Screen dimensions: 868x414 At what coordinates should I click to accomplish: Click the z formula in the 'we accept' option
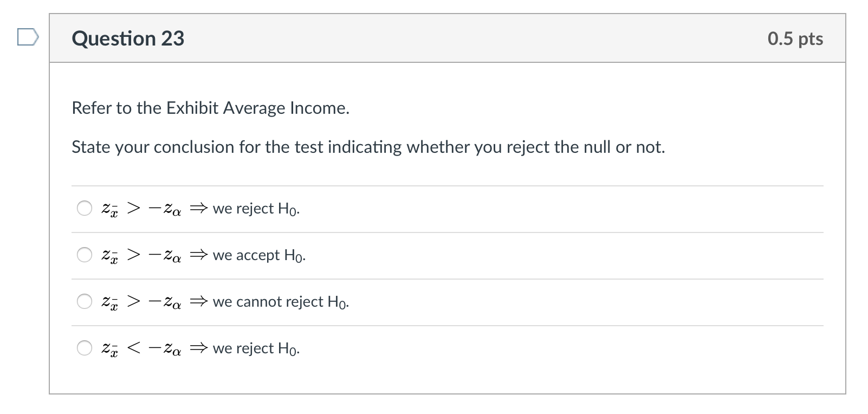pyautogui.click(x=141, y=255)
